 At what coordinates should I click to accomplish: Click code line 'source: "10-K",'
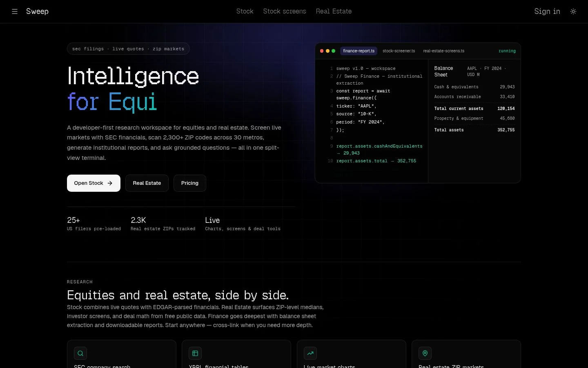[x=356, y=114]
